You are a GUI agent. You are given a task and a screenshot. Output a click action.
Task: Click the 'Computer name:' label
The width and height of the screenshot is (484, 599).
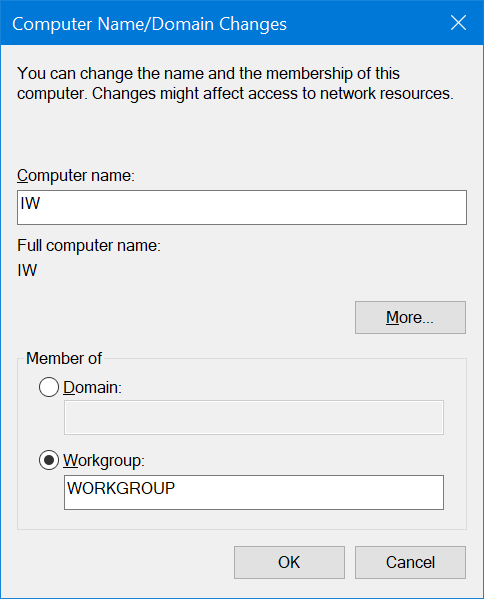click(76, 176)
